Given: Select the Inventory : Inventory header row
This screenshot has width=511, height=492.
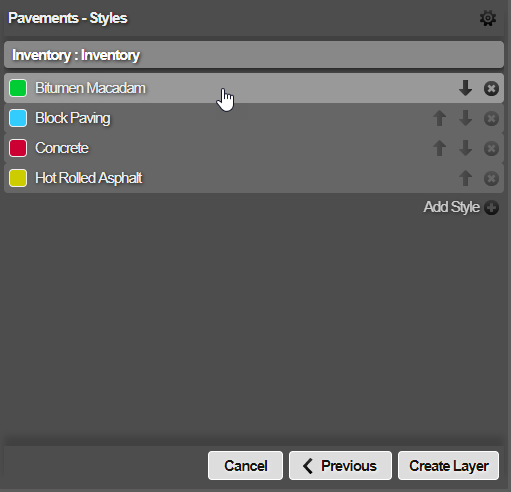Looking at the screenshot, I should [254, 55].
